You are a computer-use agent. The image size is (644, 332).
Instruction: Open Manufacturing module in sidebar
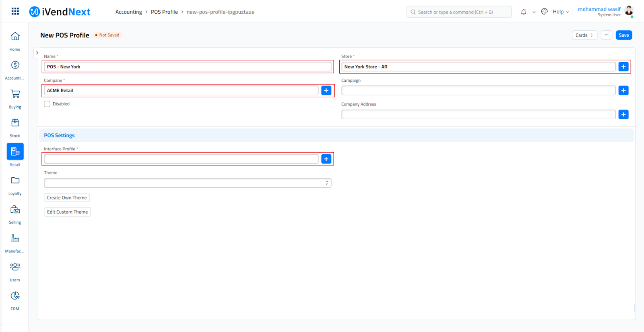pos(15,243)
